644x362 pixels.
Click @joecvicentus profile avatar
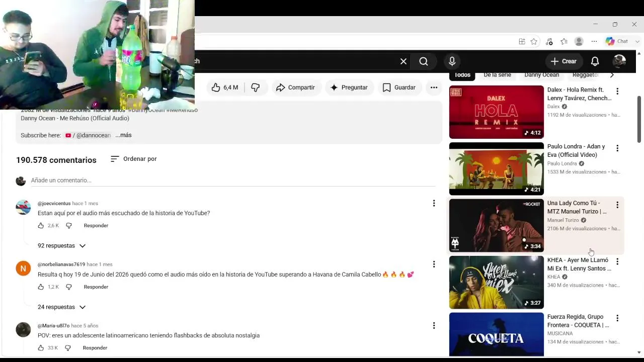tap(23, 207)
